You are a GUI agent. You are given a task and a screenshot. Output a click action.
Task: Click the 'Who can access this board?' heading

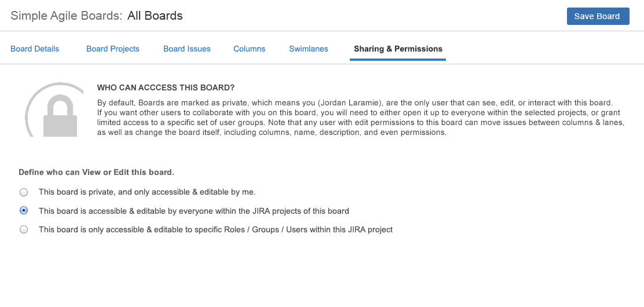[166, 88]
